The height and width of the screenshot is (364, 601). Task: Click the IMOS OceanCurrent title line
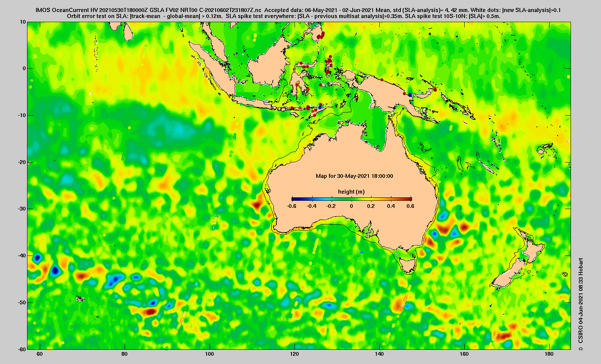pyautogui.click(x=298, y=10)
